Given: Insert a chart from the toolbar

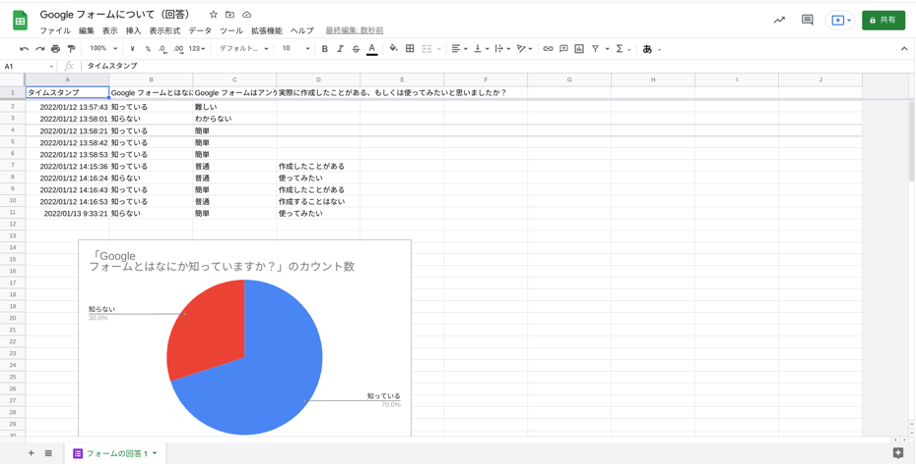Looking at the screenshot, I should [579, 49].
